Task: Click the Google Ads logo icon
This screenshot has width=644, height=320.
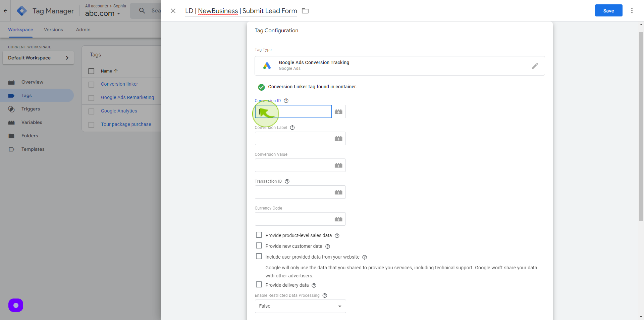Action: point(267,65)
